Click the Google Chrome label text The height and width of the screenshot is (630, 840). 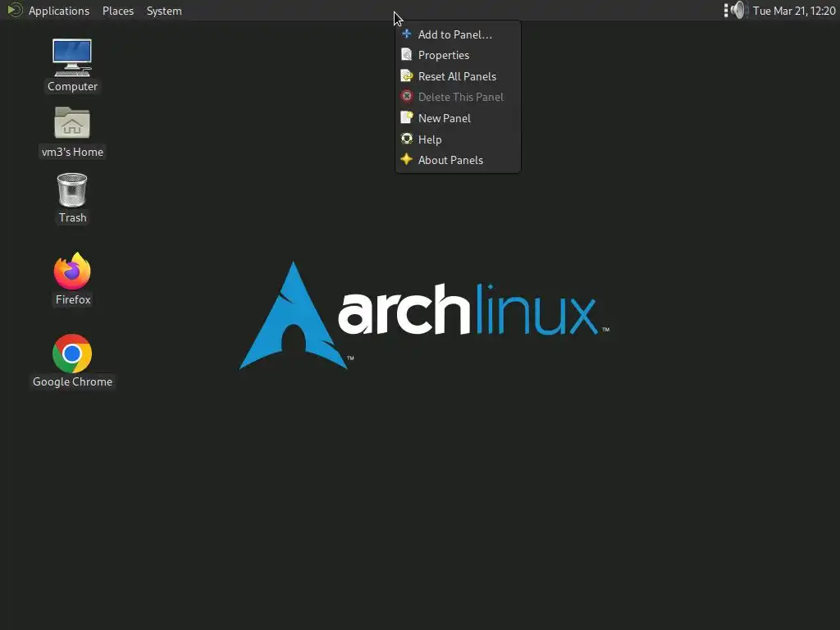point(72,381)
